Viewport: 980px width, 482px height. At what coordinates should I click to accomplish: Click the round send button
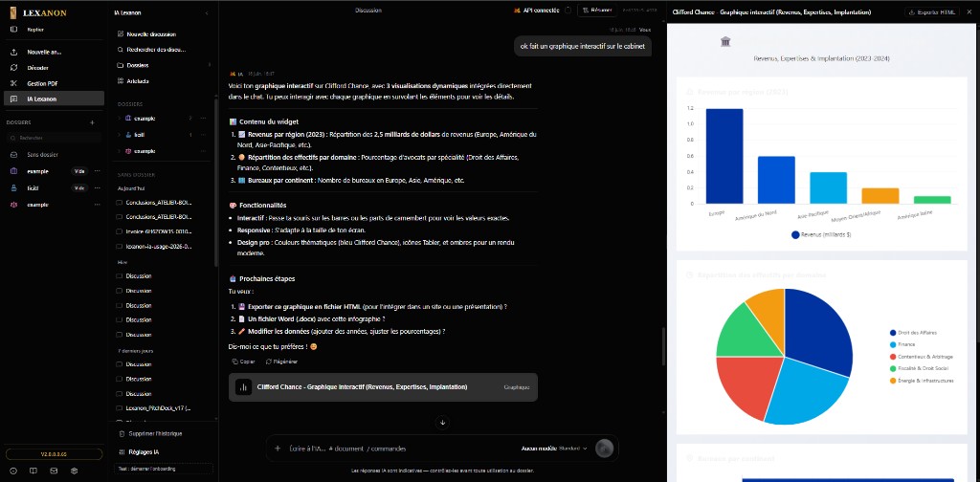(x=604, y=449)
